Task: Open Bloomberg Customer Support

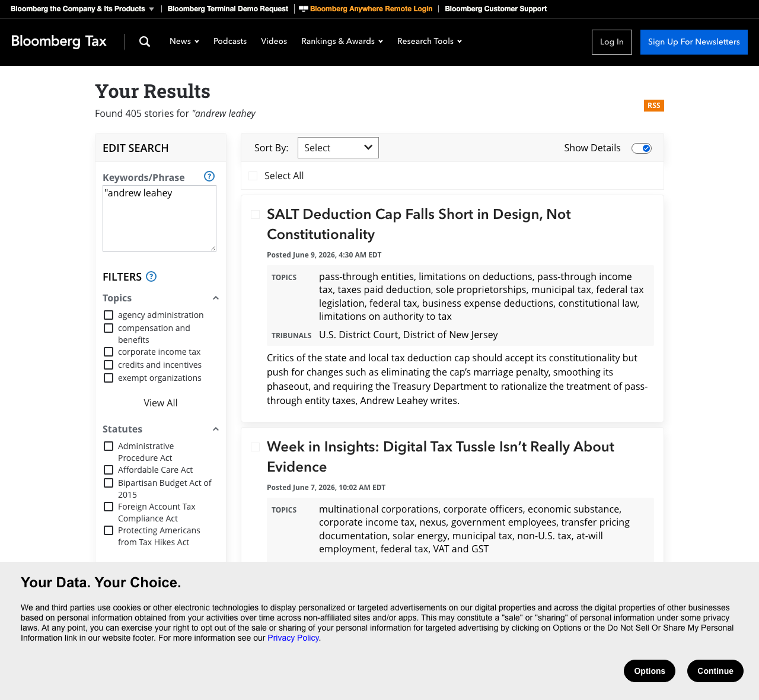Action: coord(496,9)
